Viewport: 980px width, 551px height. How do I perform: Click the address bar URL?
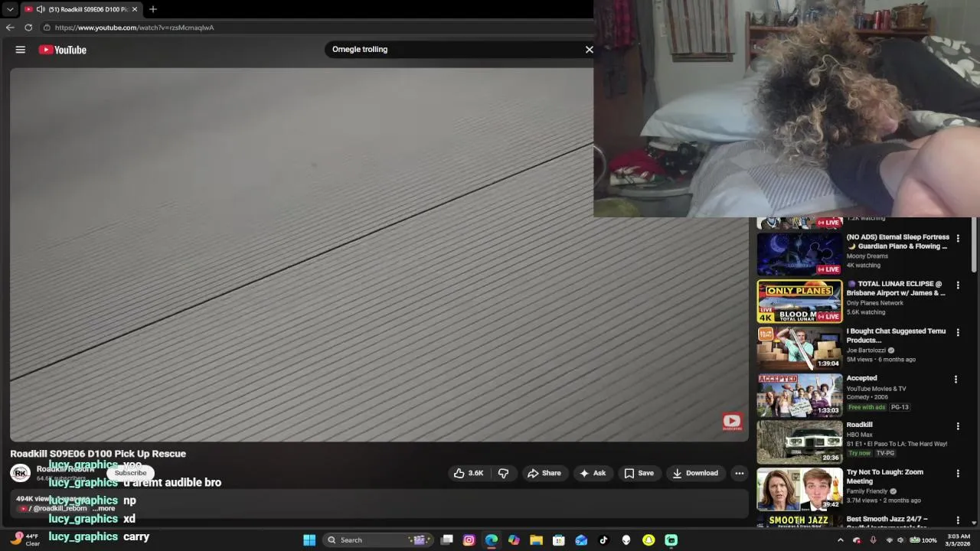click(x=134, y=28)
